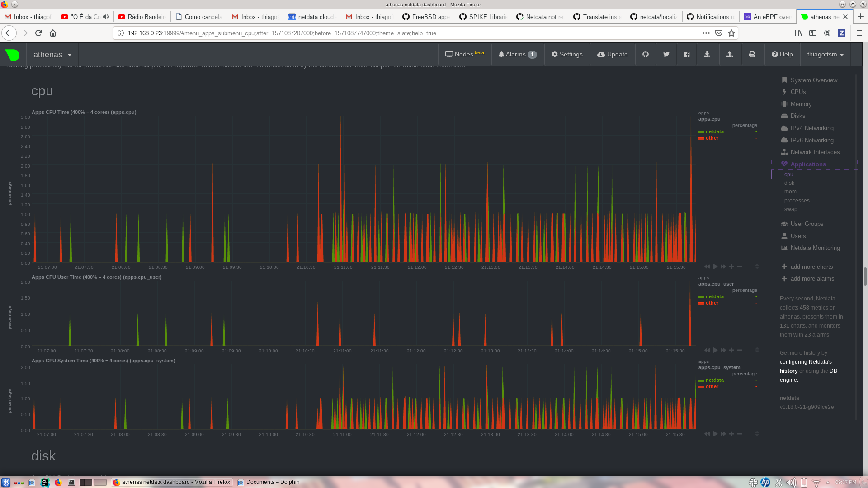Switch to the Settings menu
This screenshot has height=488, width=868.
[567, 54]
